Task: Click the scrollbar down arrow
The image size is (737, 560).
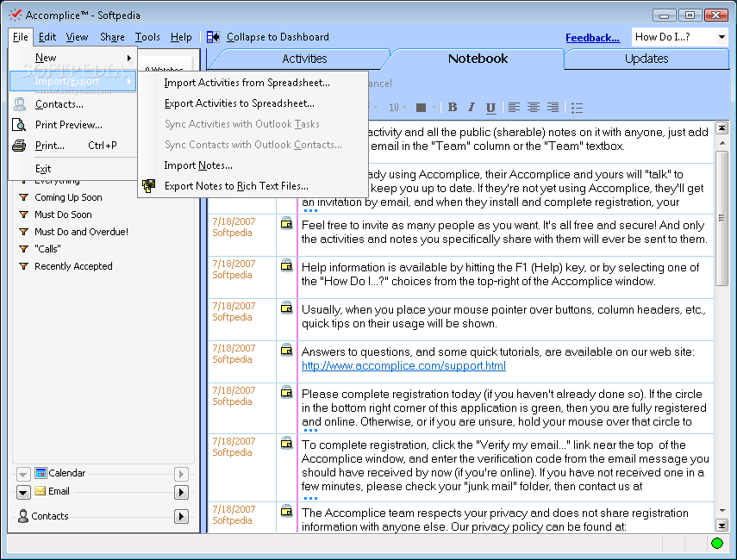Action: coord(721,511)
